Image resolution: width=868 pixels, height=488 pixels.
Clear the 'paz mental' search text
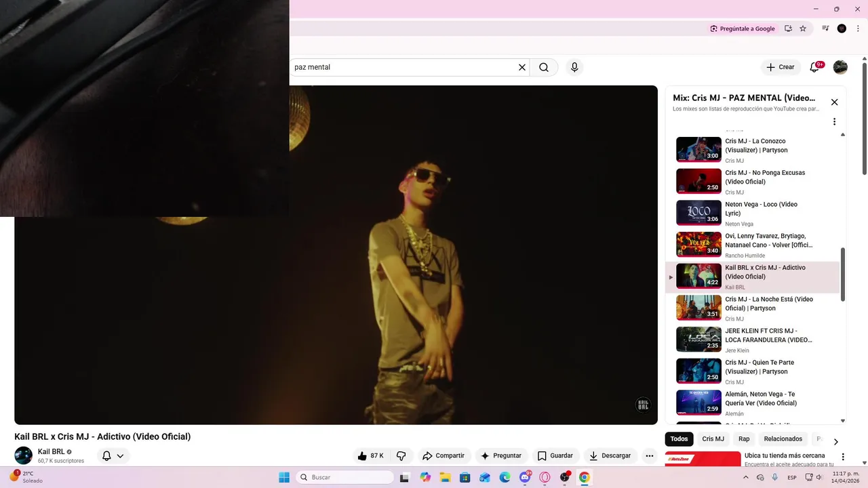(522, 67)
